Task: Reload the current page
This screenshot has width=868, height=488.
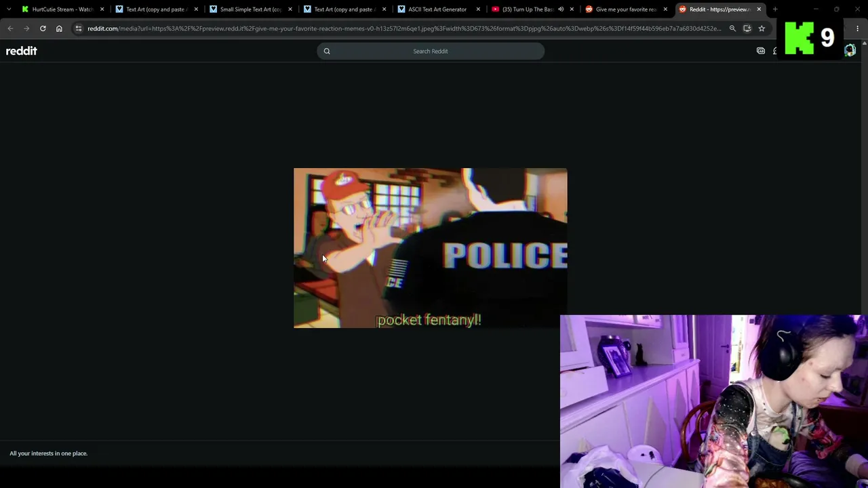Action: [43, 28]
